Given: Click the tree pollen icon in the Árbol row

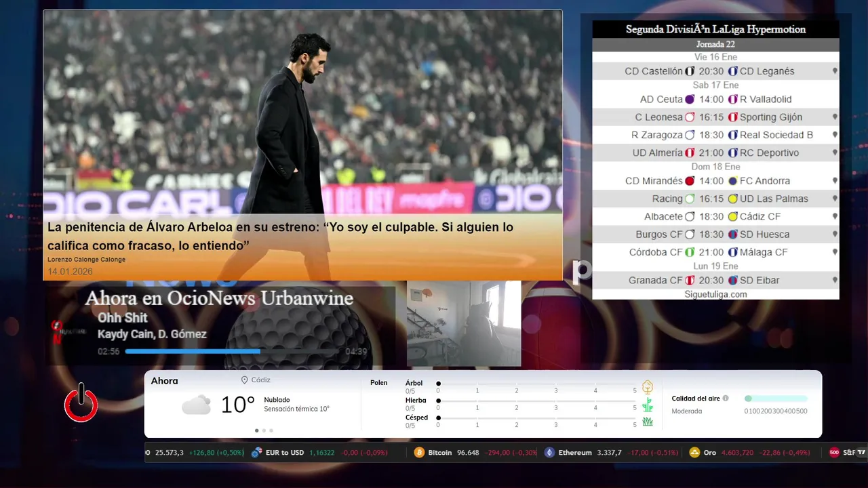Looking at the screenshot, I should pyautogui.click(x=648, y=387).
